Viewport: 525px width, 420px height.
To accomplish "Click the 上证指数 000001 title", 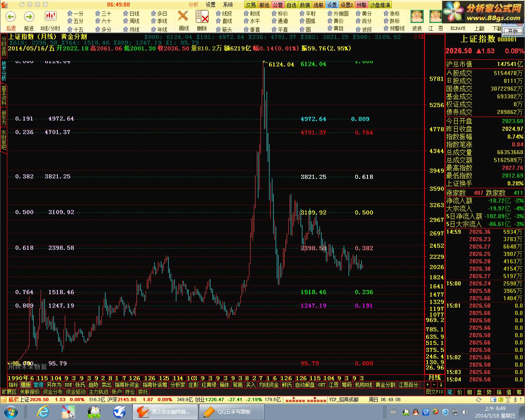I will tap(488, 39).
